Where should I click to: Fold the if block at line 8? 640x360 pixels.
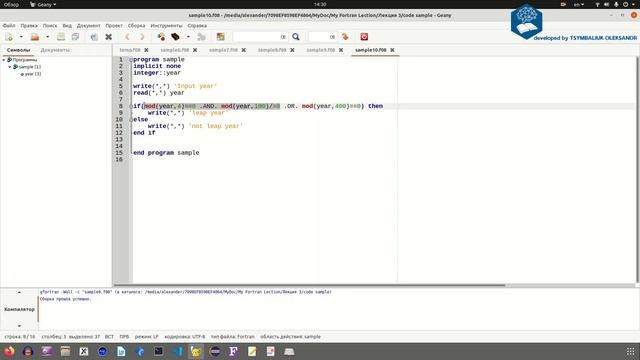(131, 106)
